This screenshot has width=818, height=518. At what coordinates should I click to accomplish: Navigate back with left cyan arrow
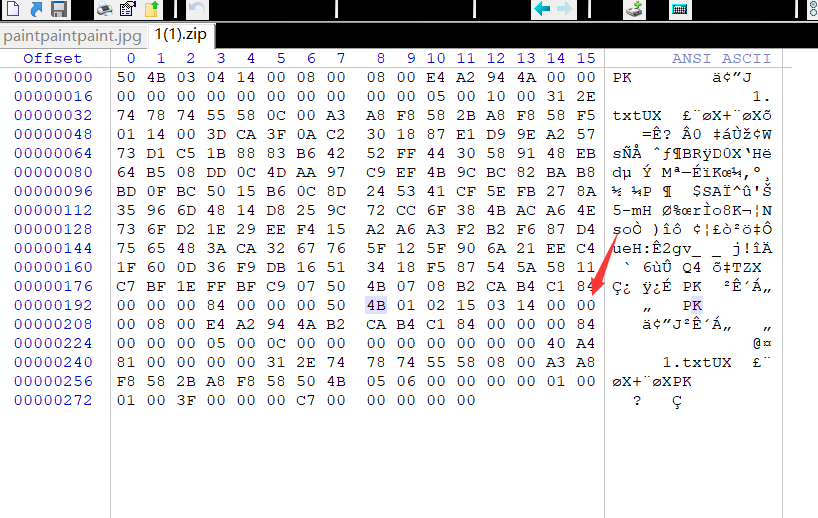(x=542, y=8)
